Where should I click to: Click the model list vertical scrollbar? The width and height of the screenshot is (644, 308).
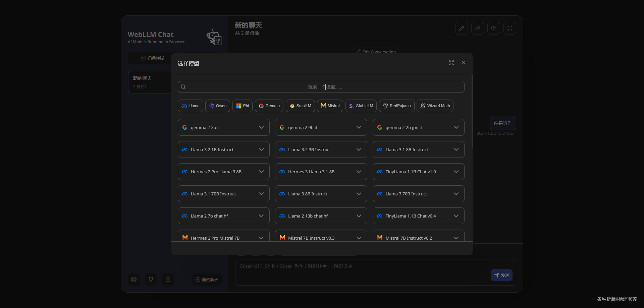pyautogui.click(x=472, y=111)
